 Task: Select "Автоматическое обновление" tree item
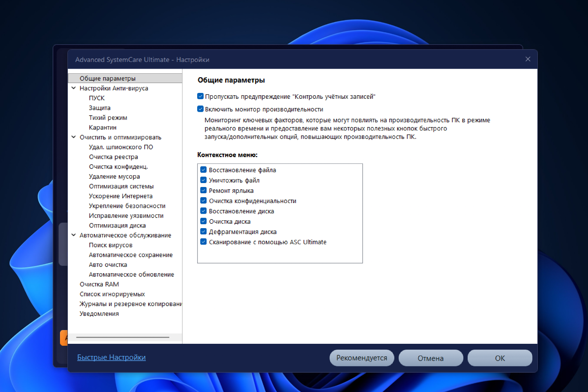(x=131, y=274)
